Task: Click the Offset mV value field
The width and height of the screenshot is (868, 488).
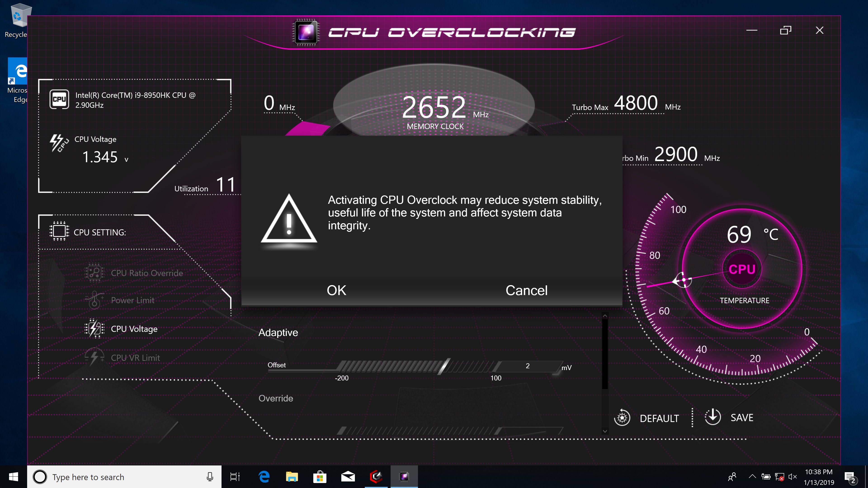Action: tap(528, 366)
